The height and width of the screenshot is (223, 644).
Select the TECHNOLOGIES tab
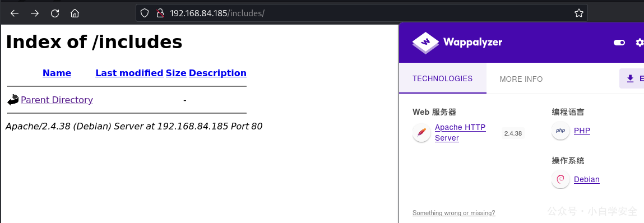tap(442, 78)
